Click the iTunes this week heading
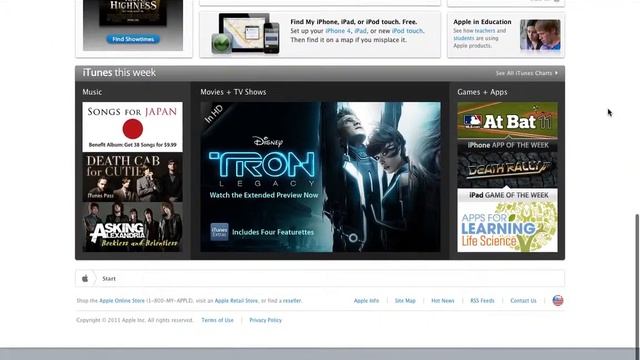Image resolution: width=640 pixels, height=360 pixels. point(119,73)
